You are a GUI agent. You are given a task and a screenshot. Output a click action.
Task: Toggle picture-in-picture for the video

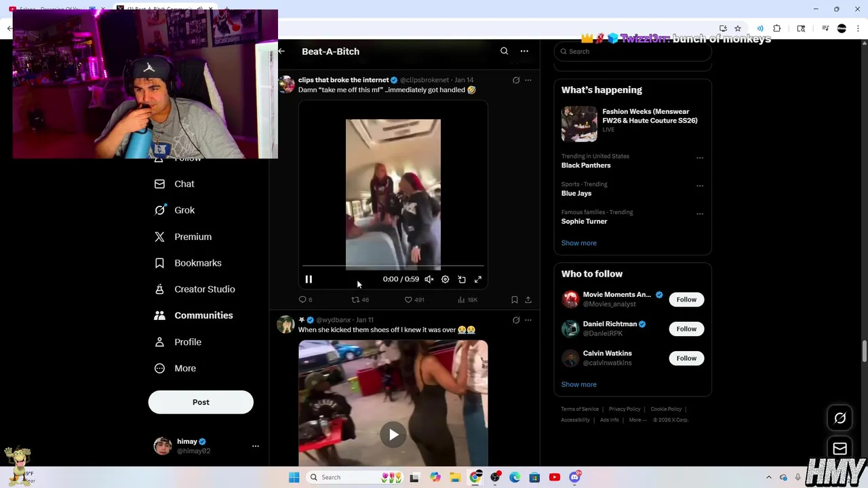pyautogui.click(x=462, y=279)
